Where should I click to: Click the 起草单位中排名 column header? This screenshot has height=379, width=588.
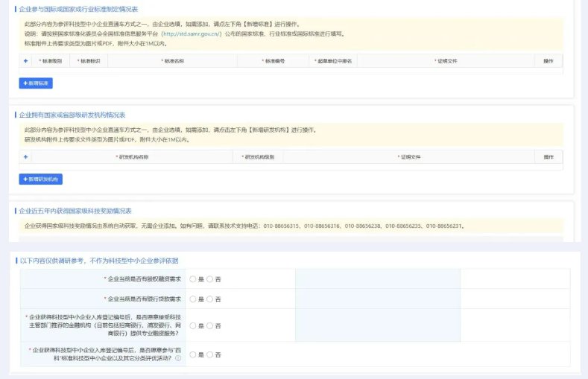point(333,61)
